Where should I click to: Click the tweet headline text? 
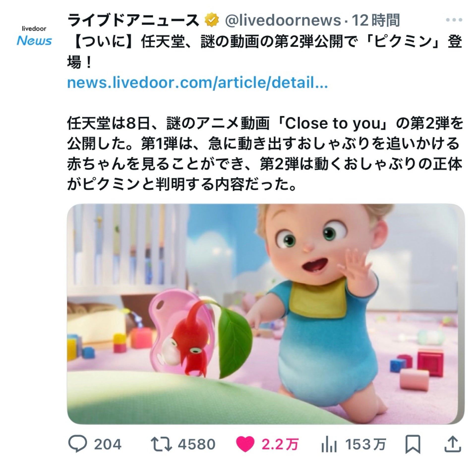pyautogui.click(x=265, y=52)
